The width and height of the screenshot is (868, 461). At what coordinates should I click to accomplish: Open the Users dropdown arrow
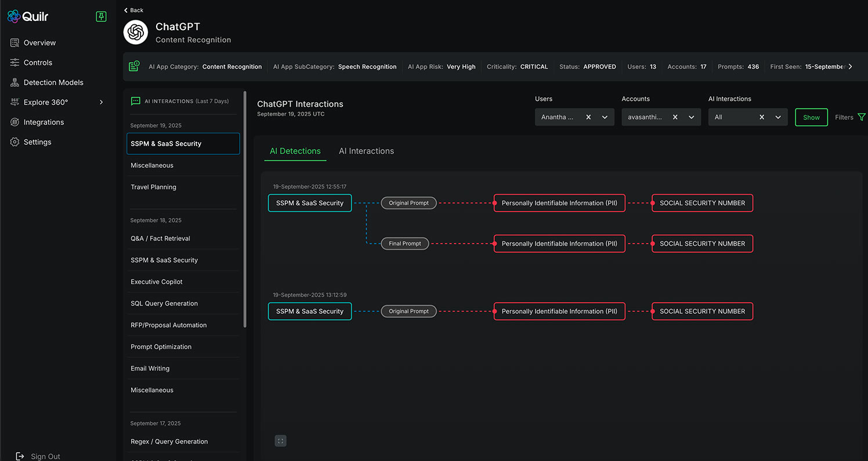pyautogui.click(x=605, y=117)
